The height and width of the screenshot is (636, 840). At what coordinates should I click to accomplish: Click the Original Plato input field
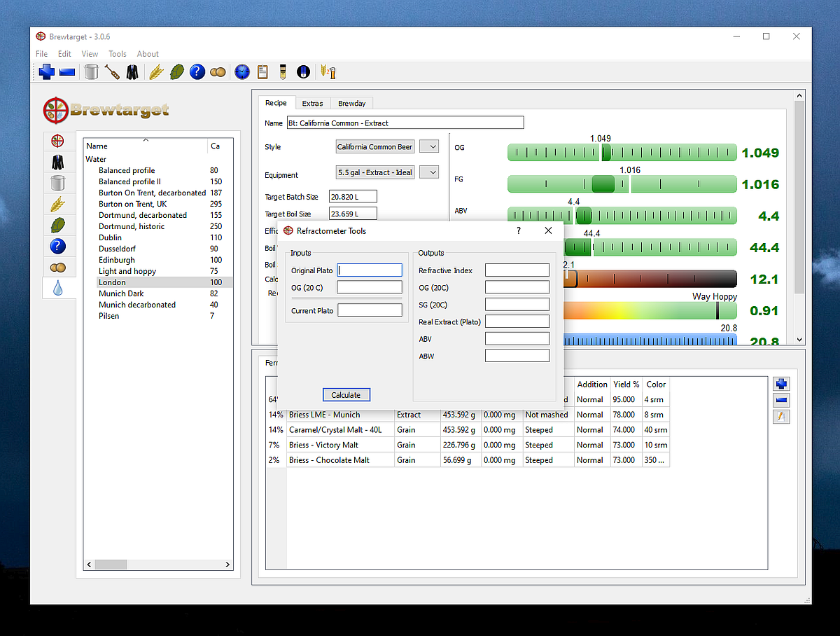[370, 270]
